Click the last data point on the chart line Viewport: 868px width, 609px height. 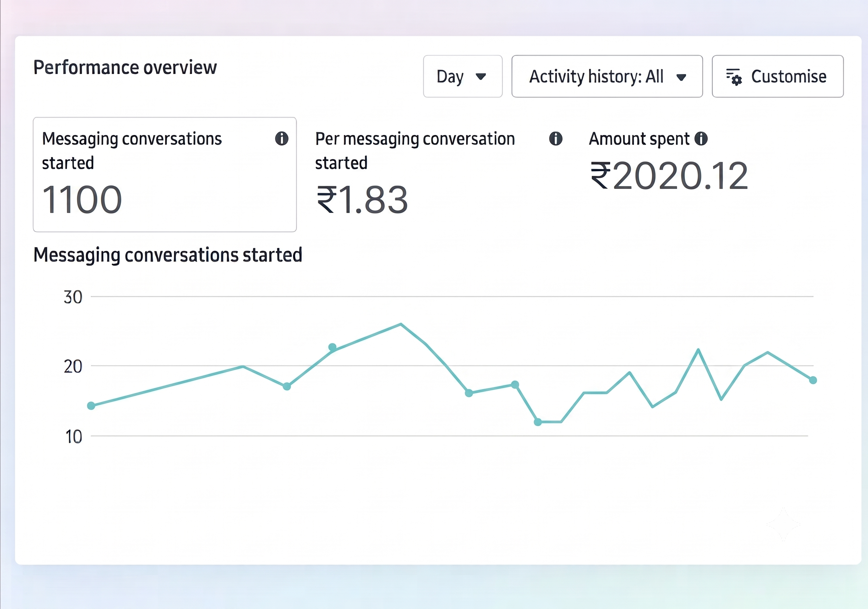point(813,380)
